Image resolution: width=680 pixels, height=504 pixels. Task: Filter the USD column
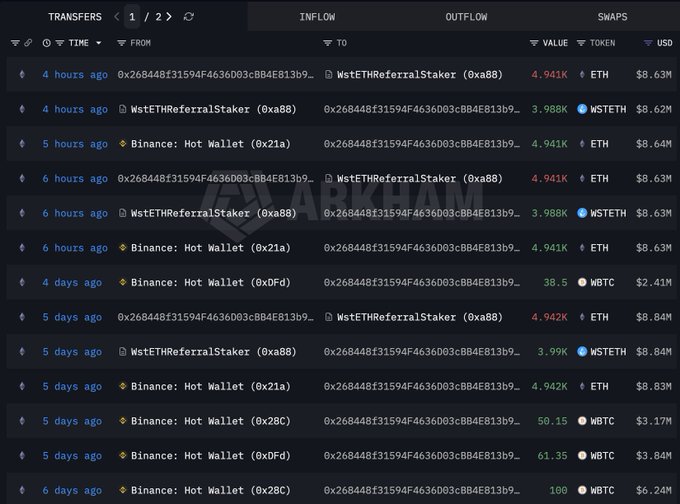click(648, 43)
